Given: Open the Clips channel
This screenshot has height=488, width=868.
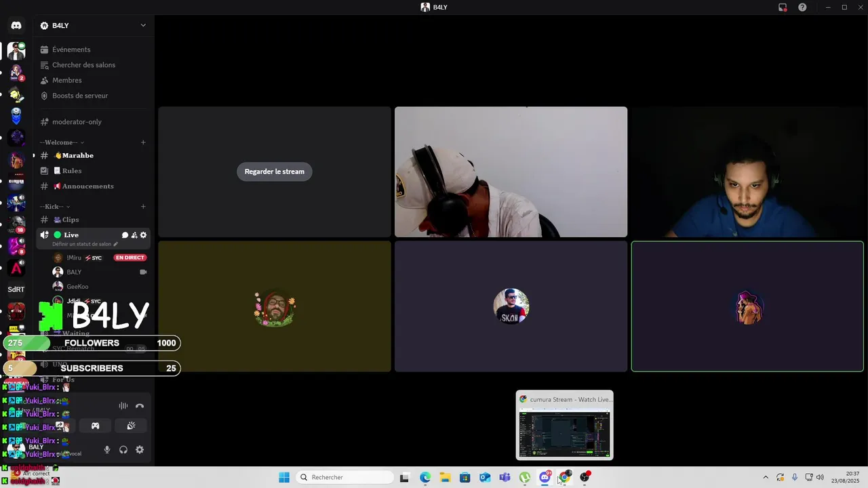Looking at the screenshot, I should (x=94, y=220).
